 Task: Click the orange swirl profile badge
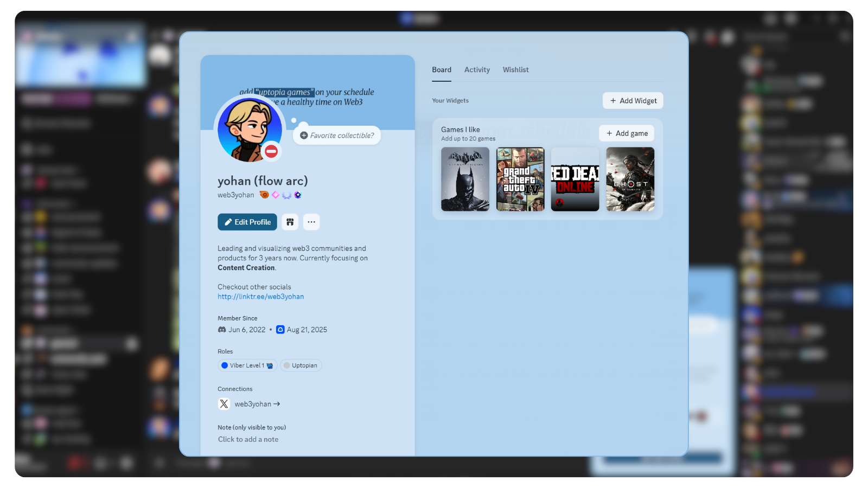(x=264, y=195)
